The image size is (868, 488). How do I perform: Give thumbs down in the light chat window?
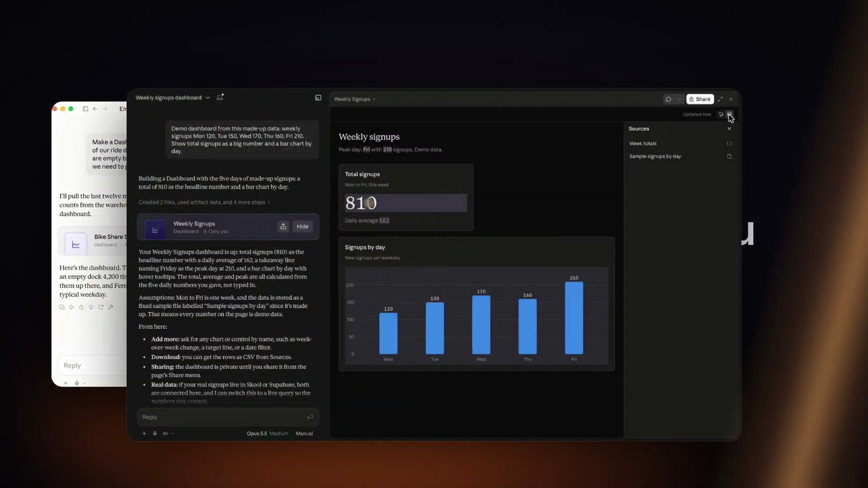(91, 307)
